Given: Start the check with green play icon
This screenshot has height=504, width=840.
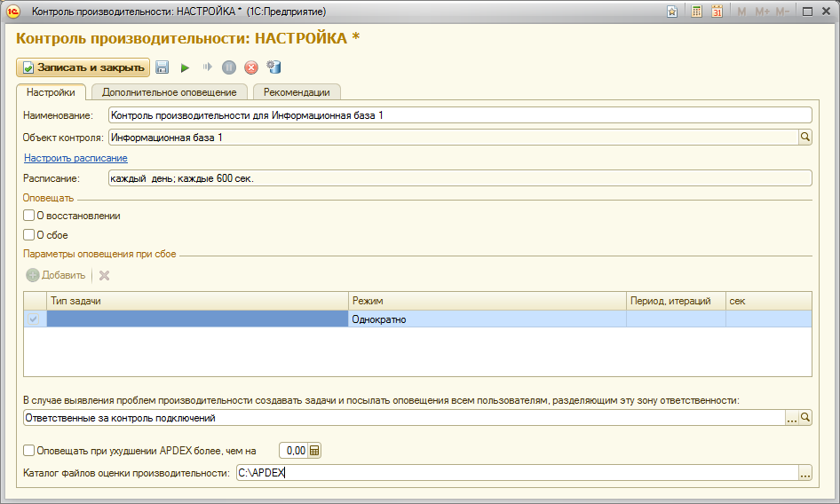Looking at the screenshot, I should tap(185, 67).
